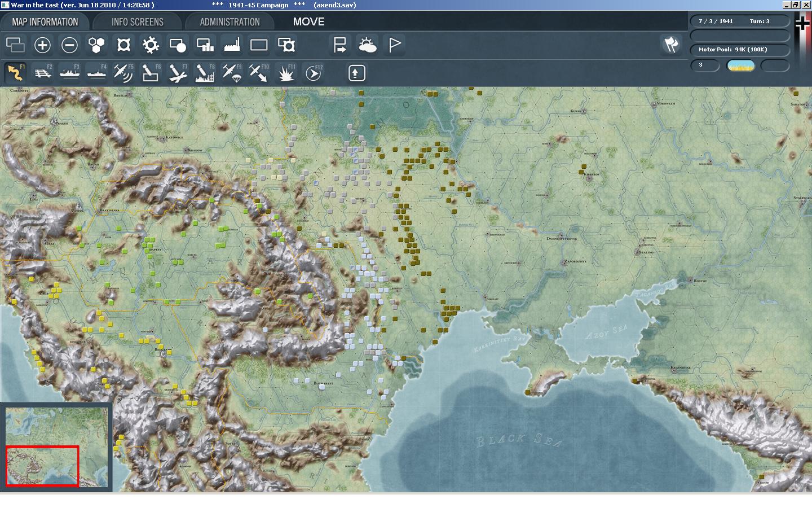Restore the game window from the title bar
This screenshot has height=508, width=812.
click(x=796, y=5)
